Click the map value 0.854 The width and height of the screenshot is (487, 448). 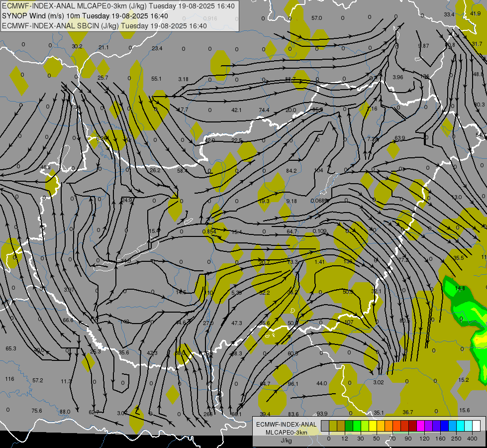coord(209,231)
